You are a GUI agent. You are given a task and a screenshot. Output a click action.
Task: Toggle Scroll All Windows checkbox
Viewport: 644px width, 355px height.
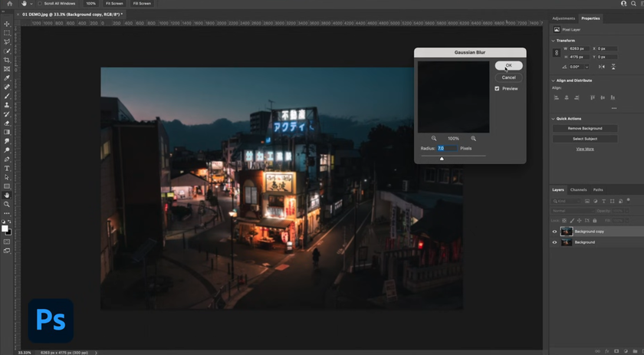(x=40, y=3)
